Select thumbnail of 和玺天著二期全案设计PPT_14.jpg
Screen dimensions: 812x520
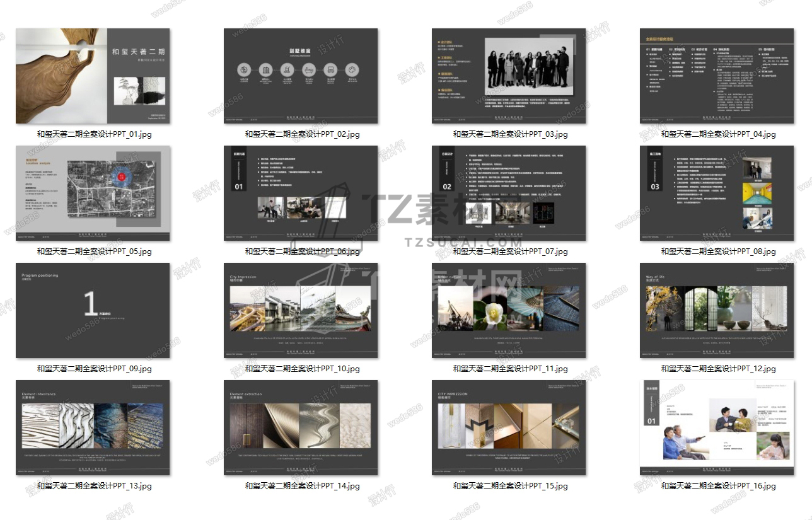tap(301, 428)
